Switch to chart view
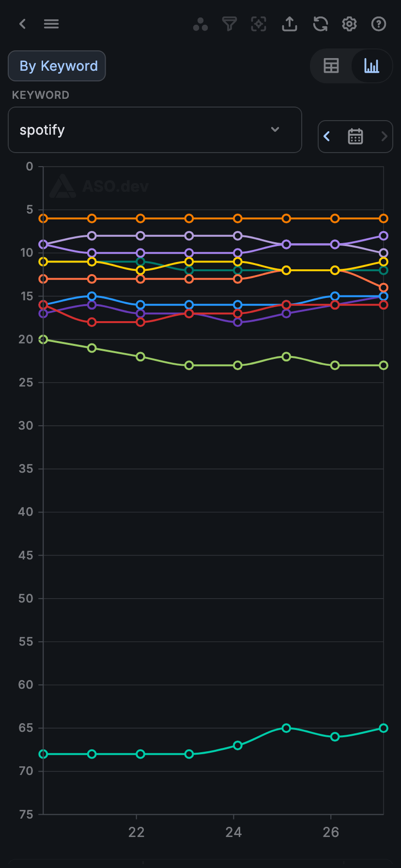This screenshot has width=401, height=868. [371, 66]
